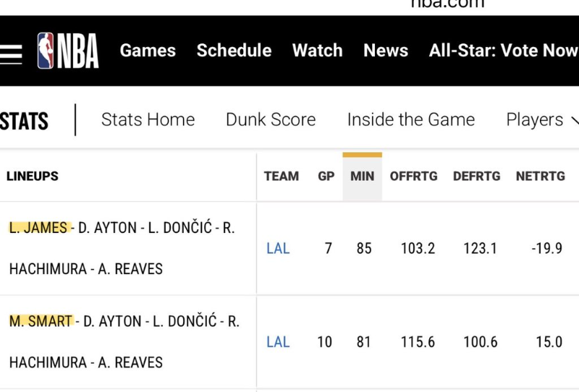This screenshot has width=579, height=392.
Task: Open the Watch menu item
Action: (x=317, y=51)
